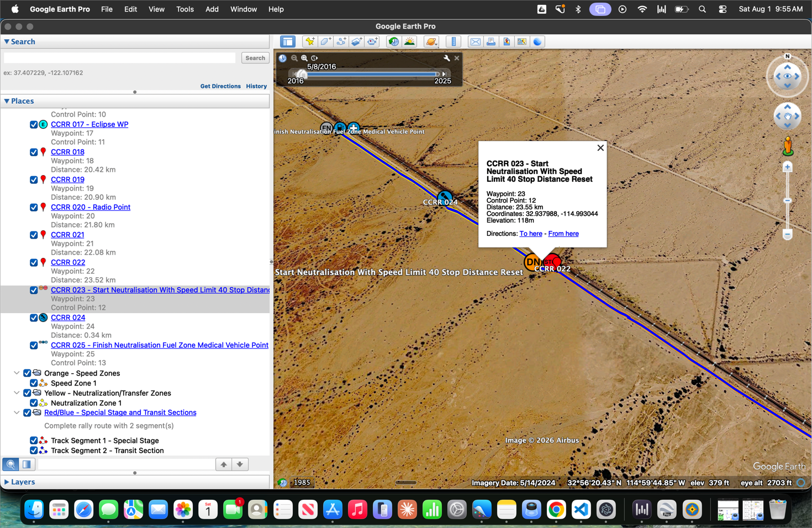Click the search places magnifier icon
The image size is (812, 528).
tap(10, 464)
